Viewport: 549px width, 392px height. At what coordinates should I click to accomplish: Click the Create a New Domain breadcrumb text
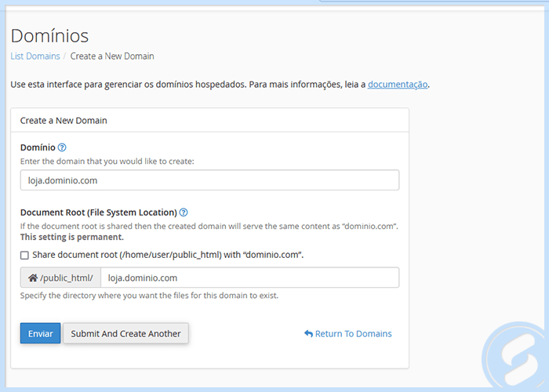pyautogui.click(x=112, y=56)
